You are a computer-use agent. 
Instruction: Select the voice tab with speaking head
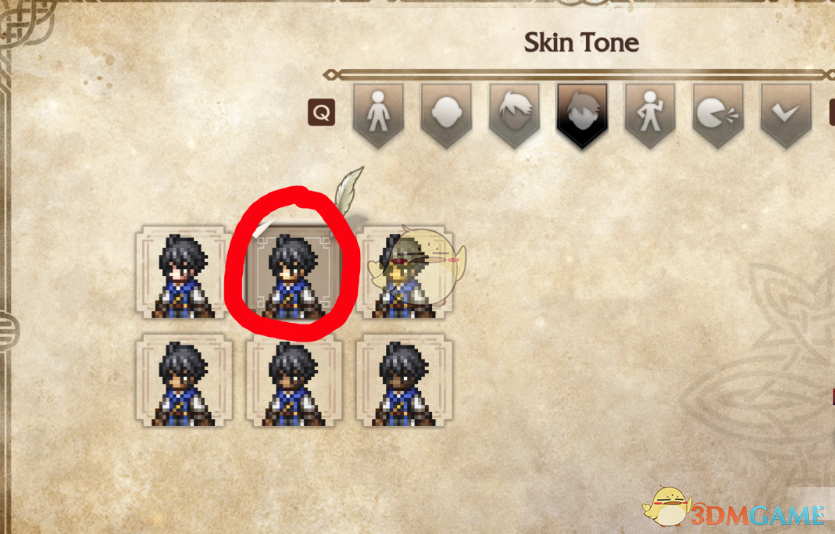click(x=718, y=114)
